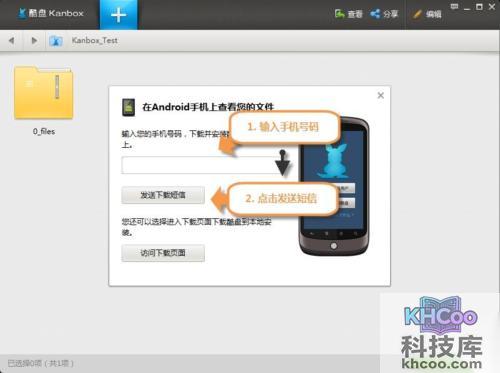The height and width of the screenshot is (373, 500).
Task: Close the Android phone dialog
Action: click(381, 95)
